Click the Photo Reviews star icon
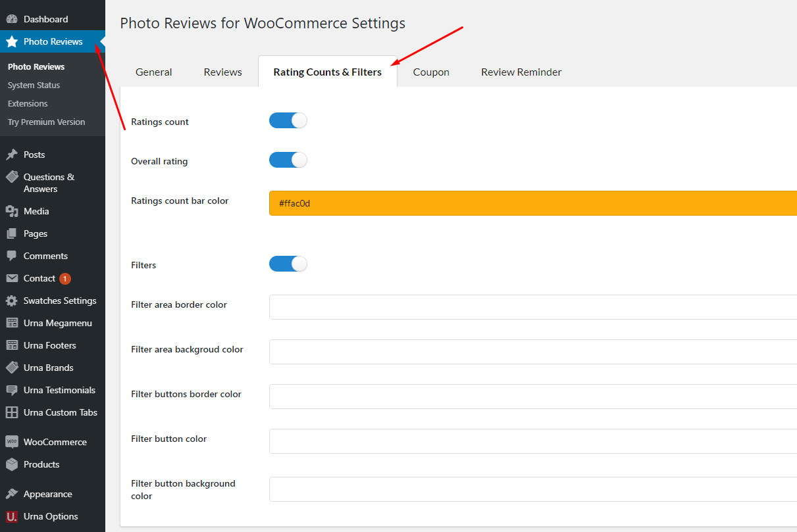This screenshot has height=532, width=797. tap(12, 41)
